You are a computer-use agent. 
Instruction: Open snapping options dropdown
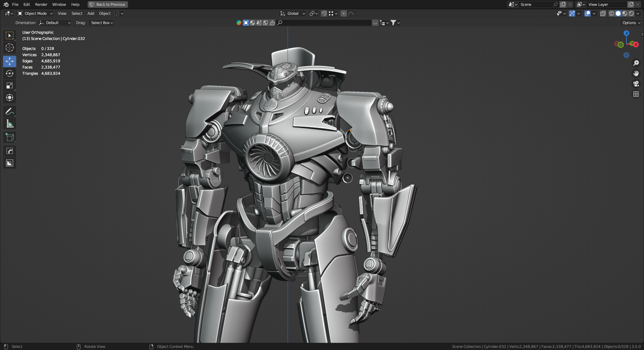[333, 13]
